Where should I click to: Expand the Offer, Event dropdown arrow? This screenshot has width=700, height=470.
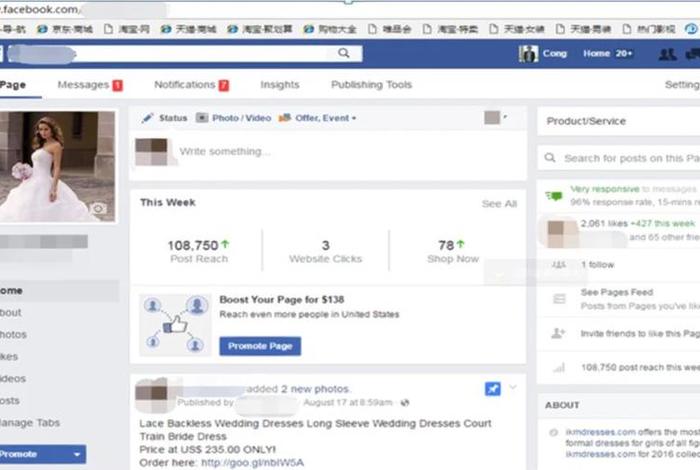point(354,118)
